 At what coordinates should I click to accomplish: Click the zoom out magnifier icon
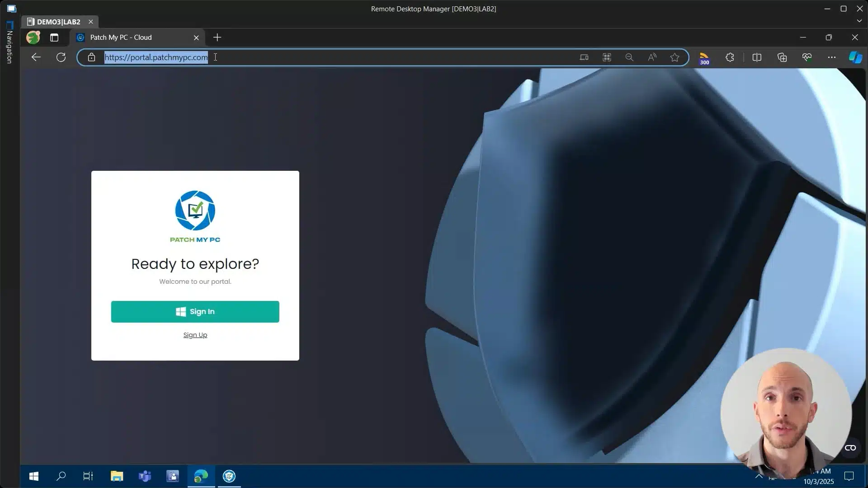(x=629, y=57)
